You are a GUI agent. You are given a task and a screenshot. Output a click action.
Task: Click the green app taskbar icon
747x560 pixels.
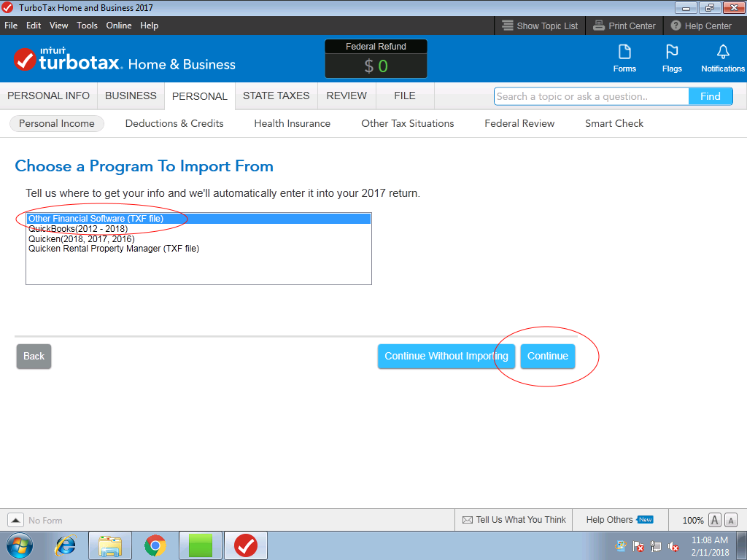point(200,545)
